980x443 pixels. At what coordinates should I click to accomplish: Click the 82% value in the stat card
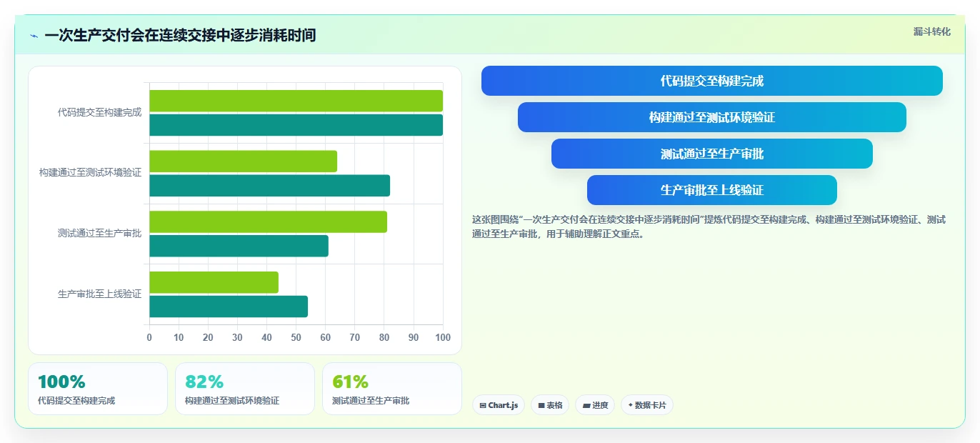click(x=204, y=382)
